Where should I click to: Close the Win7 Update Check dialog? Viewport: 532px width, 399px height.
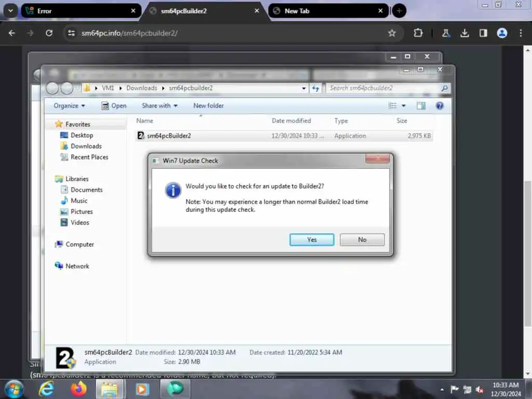377,159
